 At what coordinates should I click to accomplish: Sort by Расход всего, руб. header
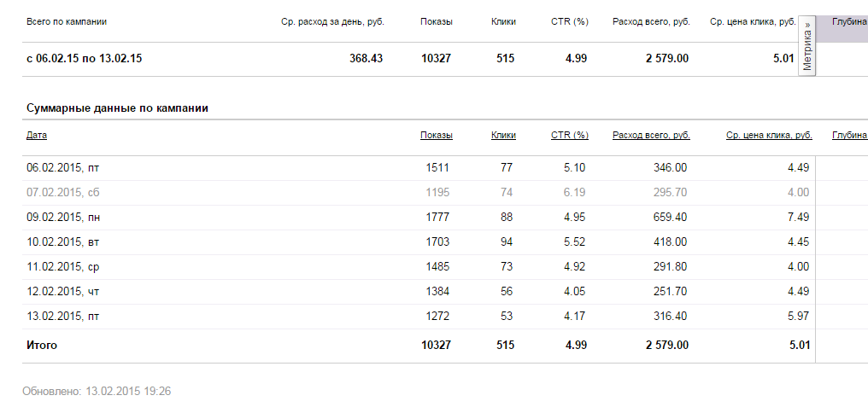(x=651, y=136)
